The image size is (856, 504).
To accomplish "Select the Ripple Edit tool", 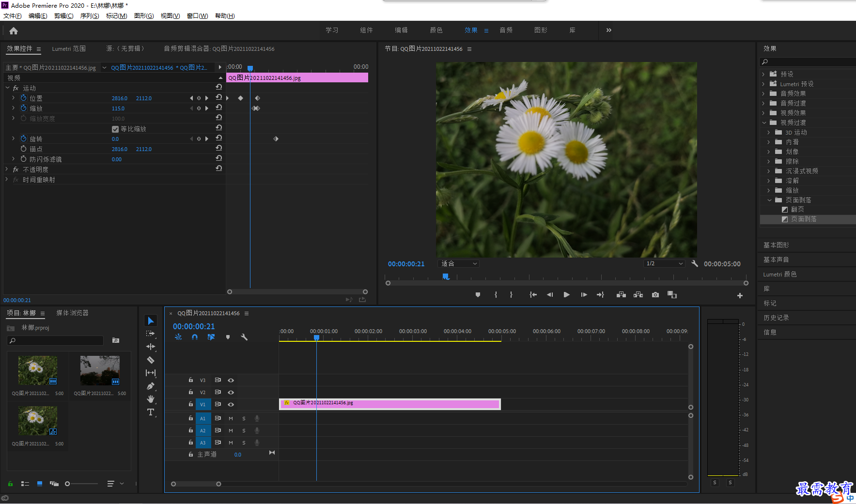I will tap(151, 347).
